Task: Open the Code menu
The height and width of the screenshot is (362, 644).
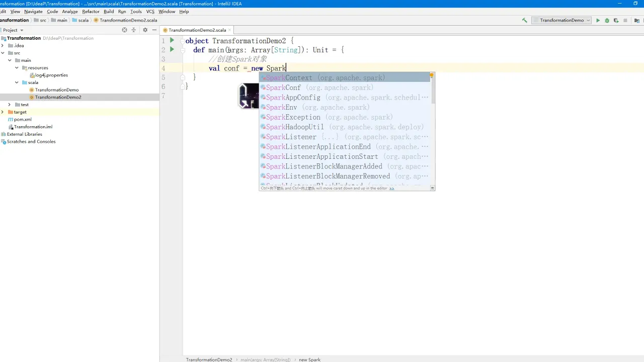Action: 52,12
